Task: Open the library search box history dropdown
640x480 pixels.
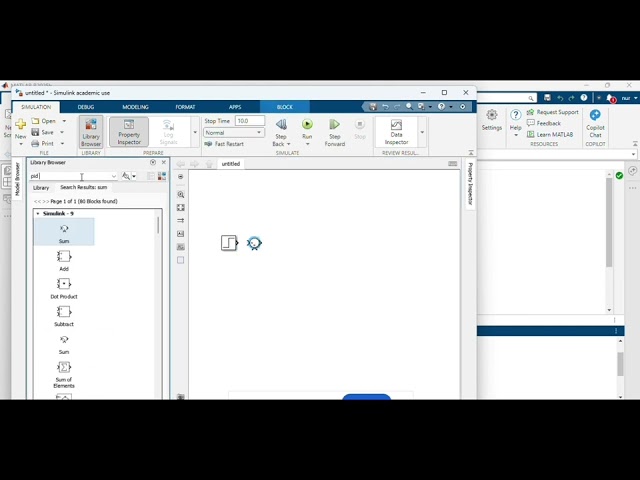Action: (113, 176)
